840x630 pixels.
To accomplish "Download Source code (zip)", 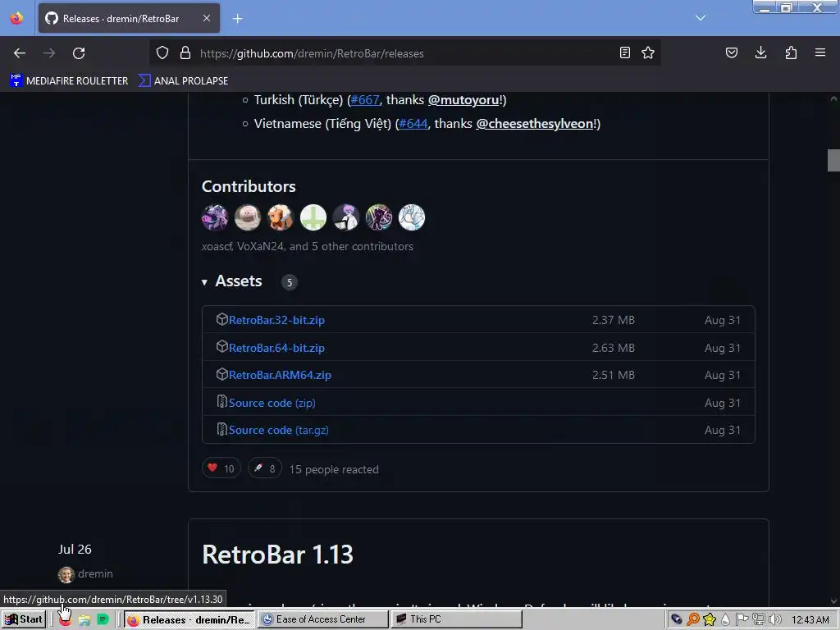I will tap(272, 403).
